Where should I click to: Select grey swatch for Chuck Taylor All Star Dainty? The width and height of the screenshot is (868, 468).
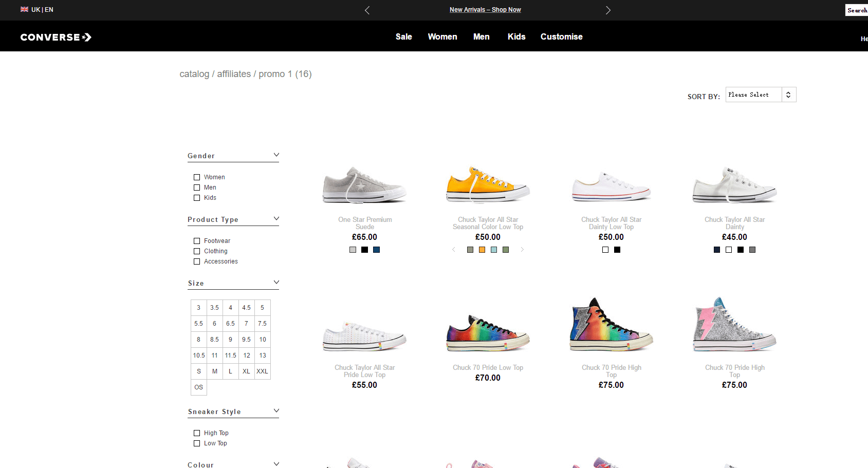[752, 250]
